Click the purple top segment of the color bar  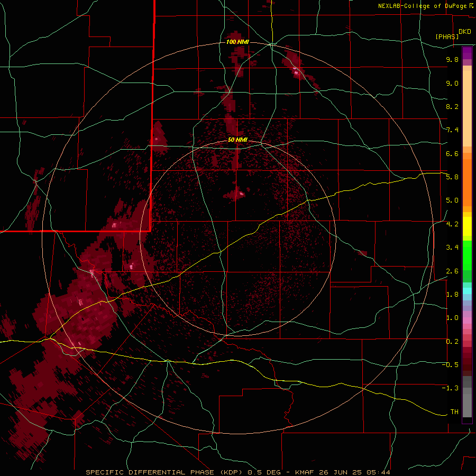pyautogui.click(x=467, y=53)
